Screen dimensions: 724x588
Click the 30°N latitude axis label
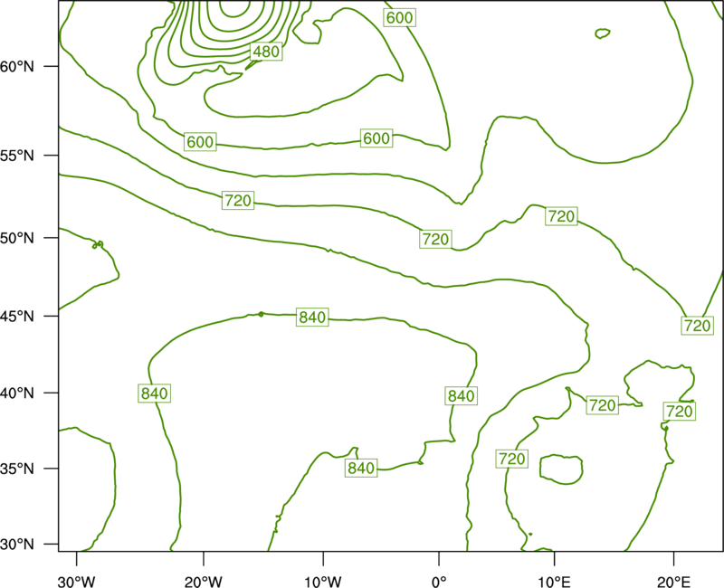point(17,545)
